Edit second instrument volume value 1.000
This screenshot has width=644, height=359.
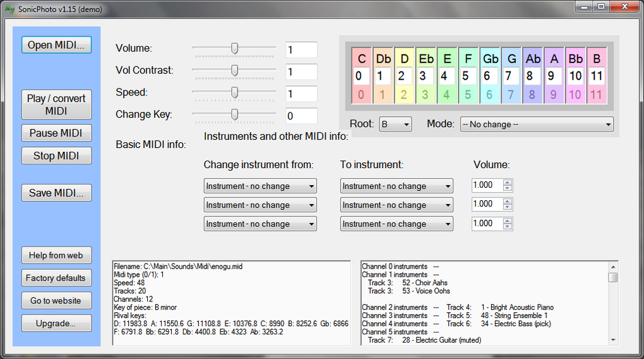[x=487, y=204]
